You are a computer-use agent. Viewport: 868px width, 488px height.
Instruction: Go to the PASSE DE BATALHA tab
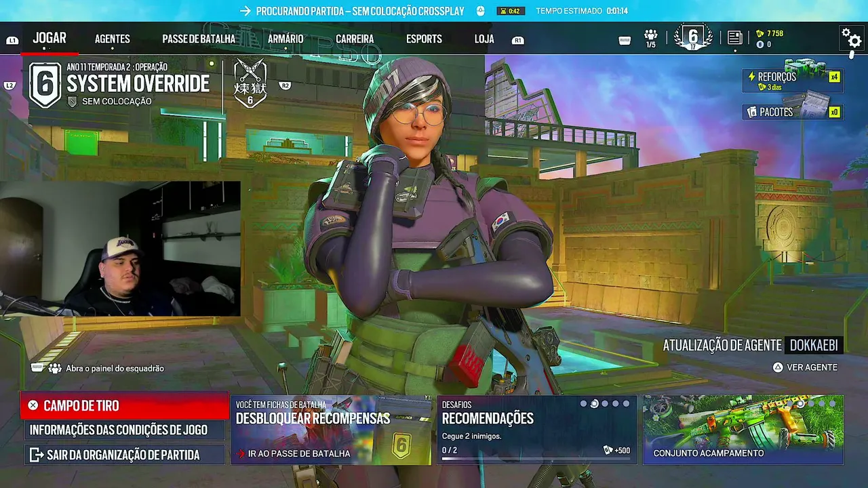pos(199,39)
